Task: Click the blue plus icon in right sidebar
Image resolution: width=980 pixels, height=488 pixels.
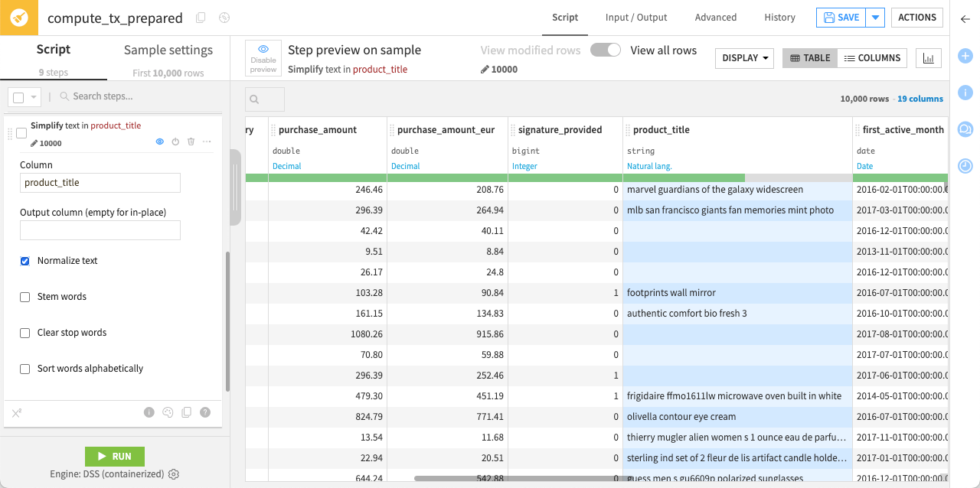Action: [965, 56]
